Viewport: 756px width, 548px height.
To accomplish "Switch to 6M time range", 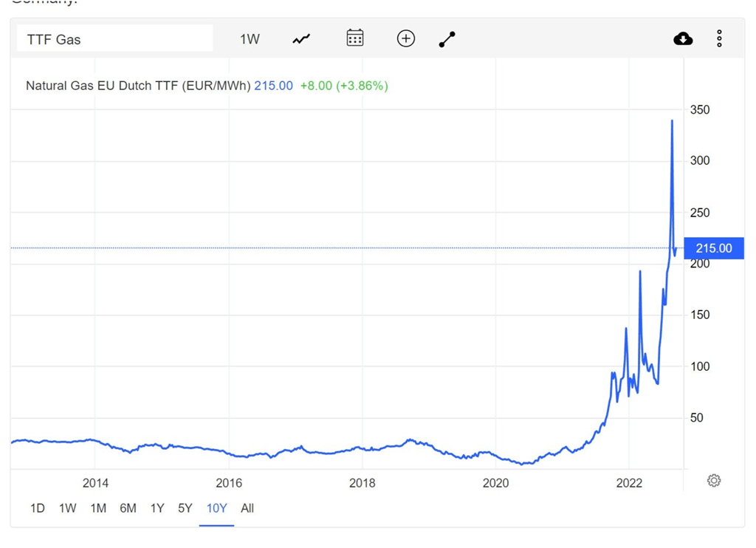I will point(128,508).
